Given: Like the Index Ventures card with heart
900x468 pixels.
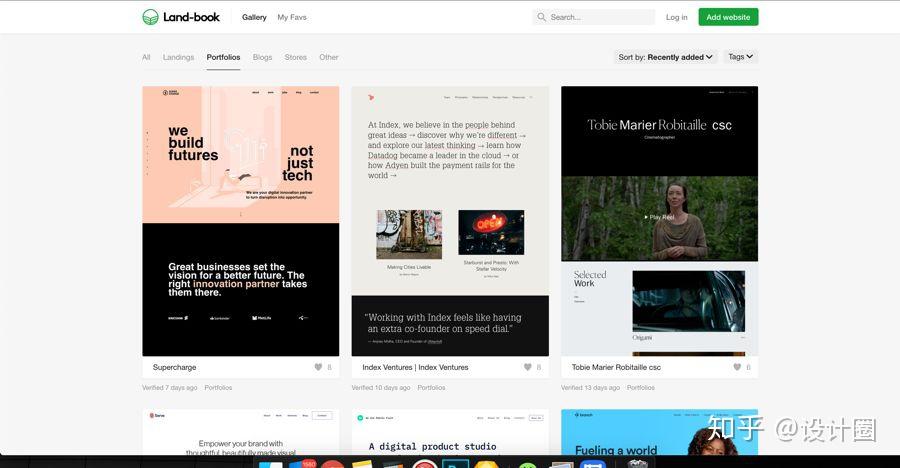Looking at the screenshot, I should pos(527,367).
